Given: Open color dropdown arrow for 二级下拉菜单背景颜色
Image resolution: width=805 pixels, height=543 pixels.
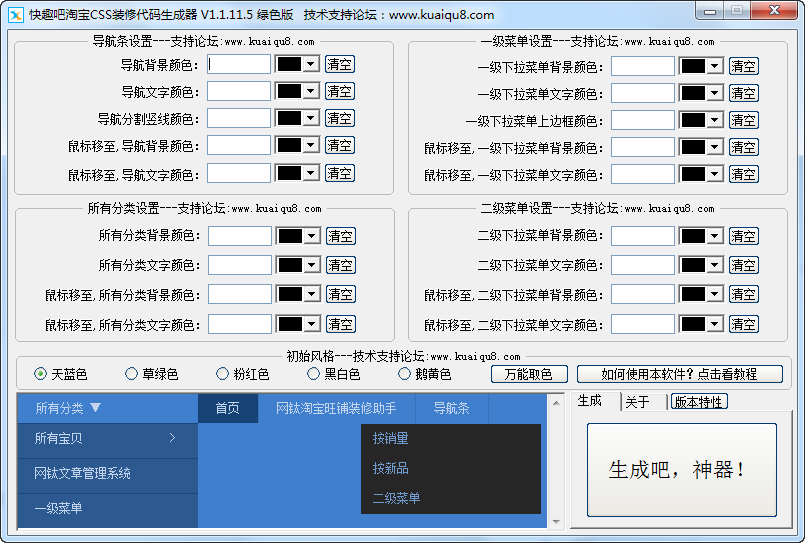Looking at the screenshot, I should pos(715,236).
